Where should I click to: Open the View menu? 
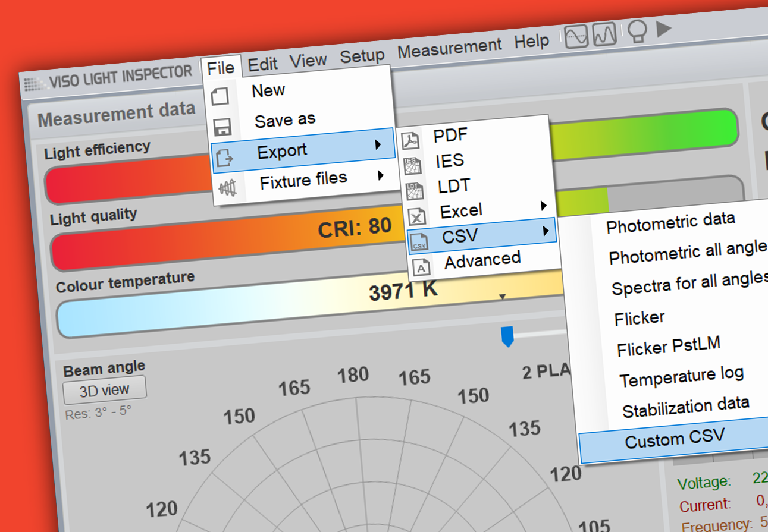tap(308, 61)
